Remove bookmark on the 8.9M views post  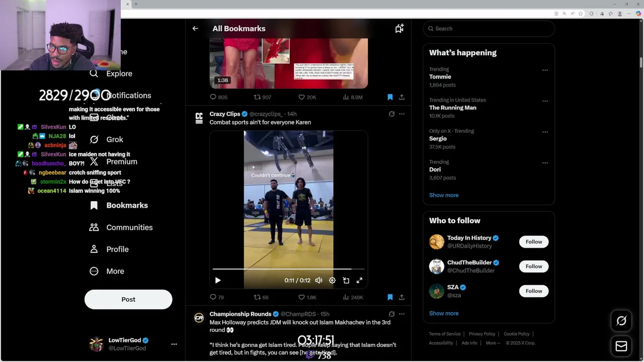[x=390, y=97]
